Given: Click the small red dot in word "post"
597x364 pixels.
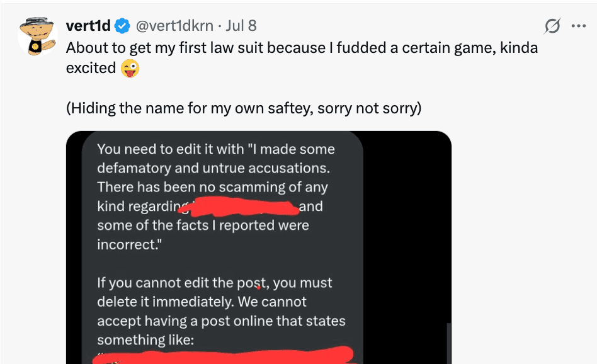Looking at the screenshot, I should [x=259, y=287].
